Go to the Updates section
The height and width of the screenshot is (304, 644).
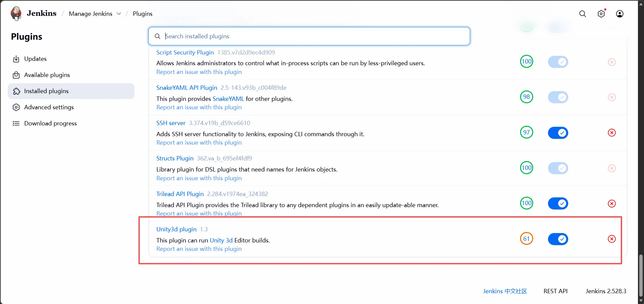pyautogui.click(x=71, y=59)
